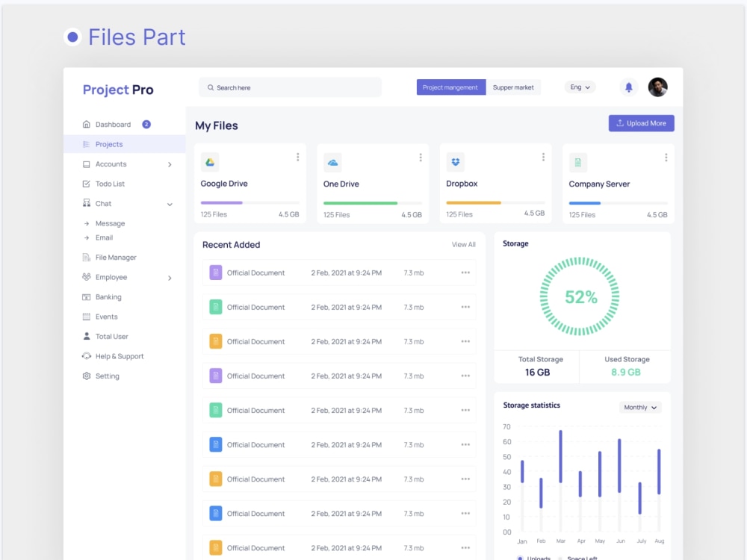Open One Drive card three-dot menu
Screen dimensions: 747x560
click(x=421, y=157)
